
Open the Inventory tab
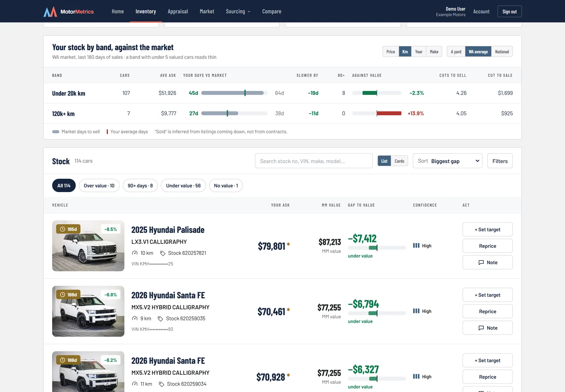(146, 12)
